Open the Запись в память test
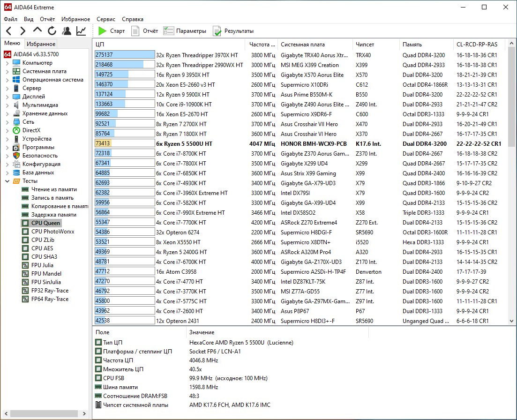 [47, 198]
